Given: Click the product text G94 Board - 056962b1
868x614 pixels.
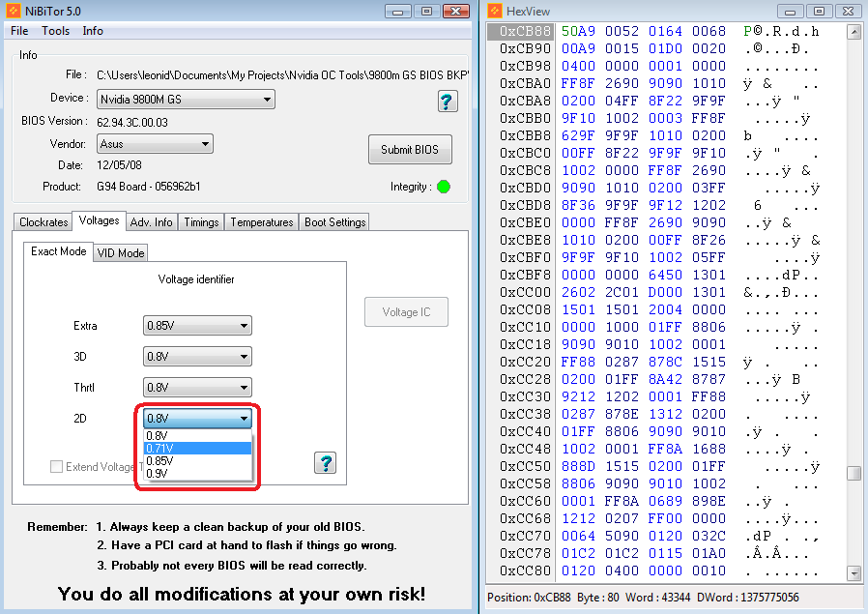Looking at the screenshot, I should (148, 187).
